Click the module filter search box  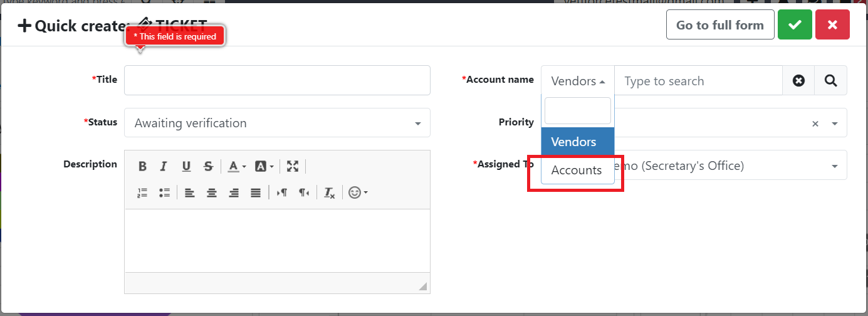point(577,111)
